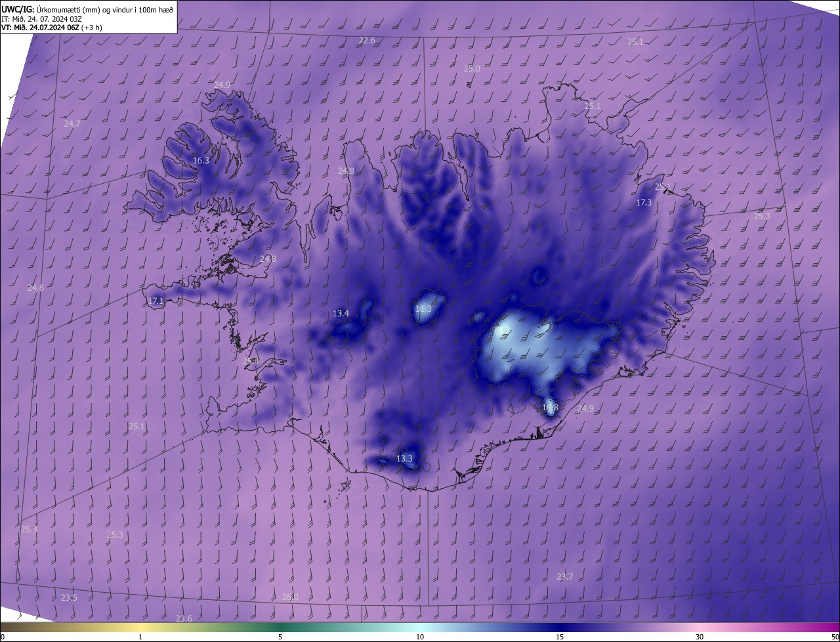Click the 24.6 map value
The width and height of the screenshot is (840, 642).
tap(35, 288)
